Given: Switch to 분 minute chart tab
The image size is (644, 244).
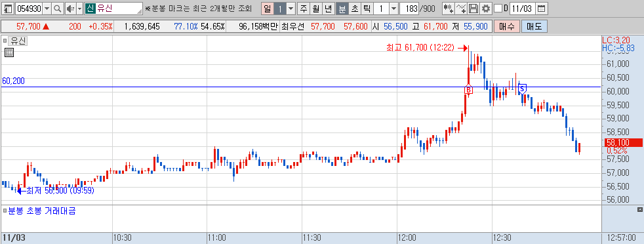Looking at the screenshot, I should coord(342,9).
